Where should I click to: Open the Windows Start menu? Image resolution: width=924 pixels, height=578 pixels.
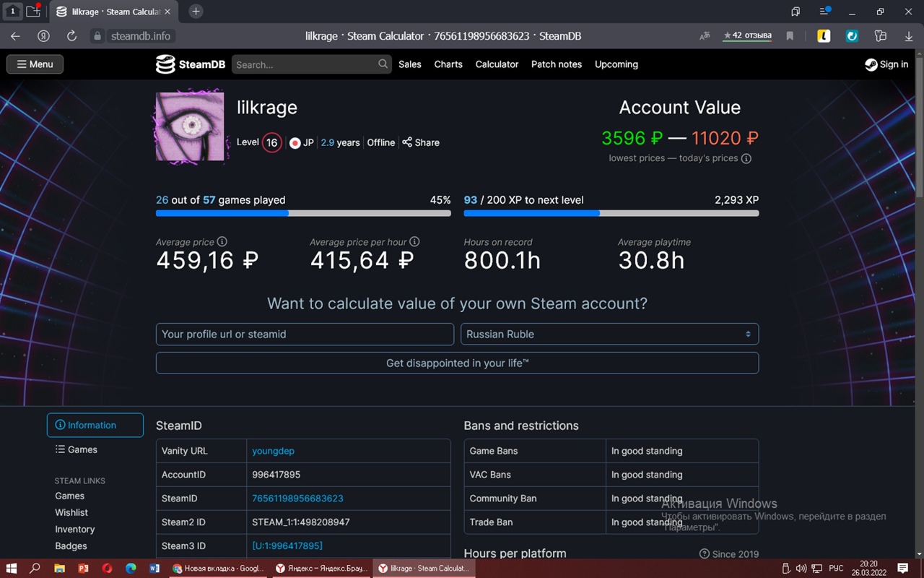click(12, 569)
